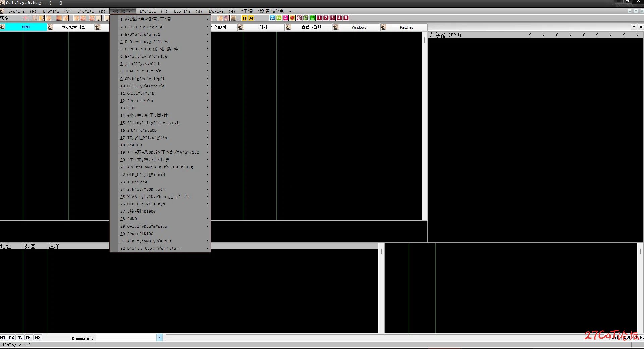
Task: Click the green bars icon left of the monitor icon
Action: pos(306,18)
